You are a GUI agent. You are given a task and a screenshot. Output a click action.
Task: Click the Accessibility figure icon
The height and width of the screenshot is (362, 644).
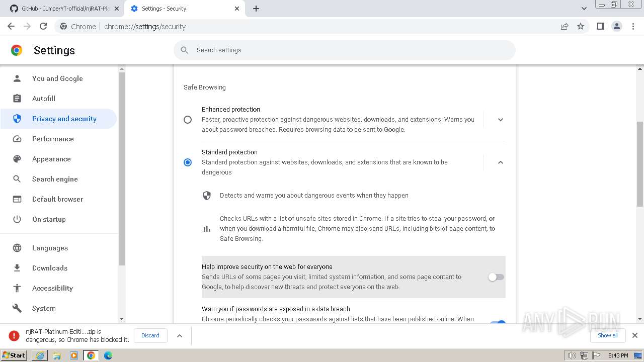pyautogui.click(x=17, y=288)
